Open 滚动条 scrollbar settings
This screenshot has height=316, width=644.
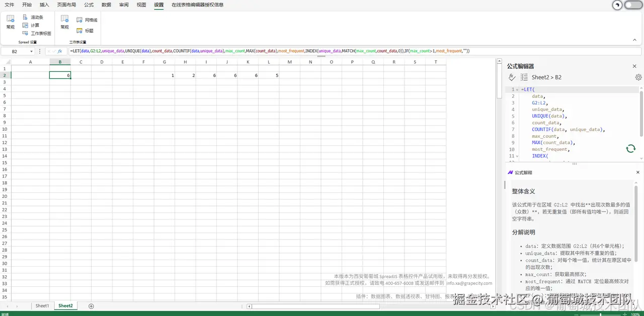[33, 17]
